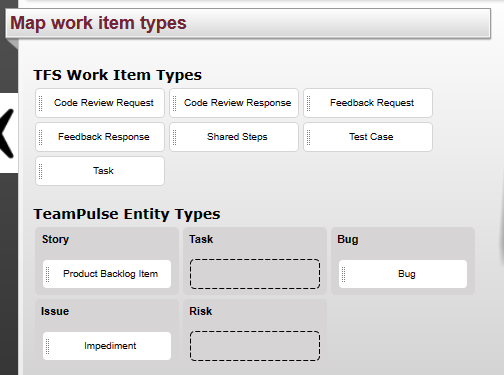Select the Task TFS work item

pyautogui.click(x=100, y=171)
